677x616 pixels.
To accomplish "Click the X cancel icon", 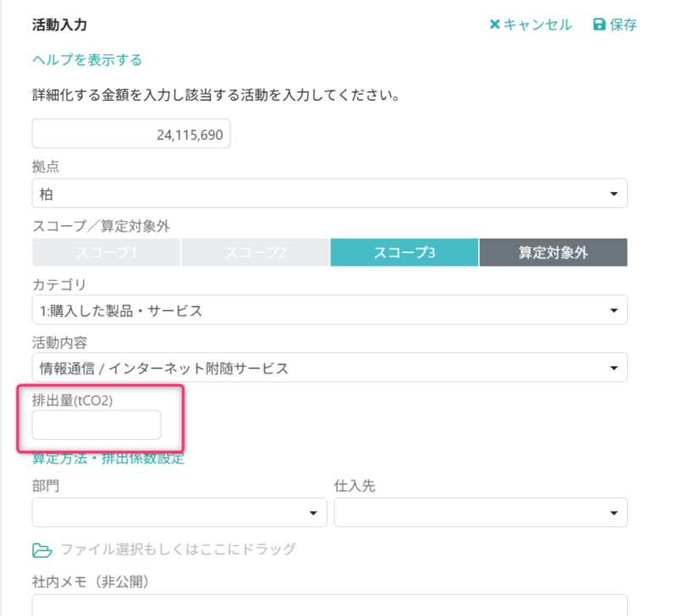I will tap(496, 25).
